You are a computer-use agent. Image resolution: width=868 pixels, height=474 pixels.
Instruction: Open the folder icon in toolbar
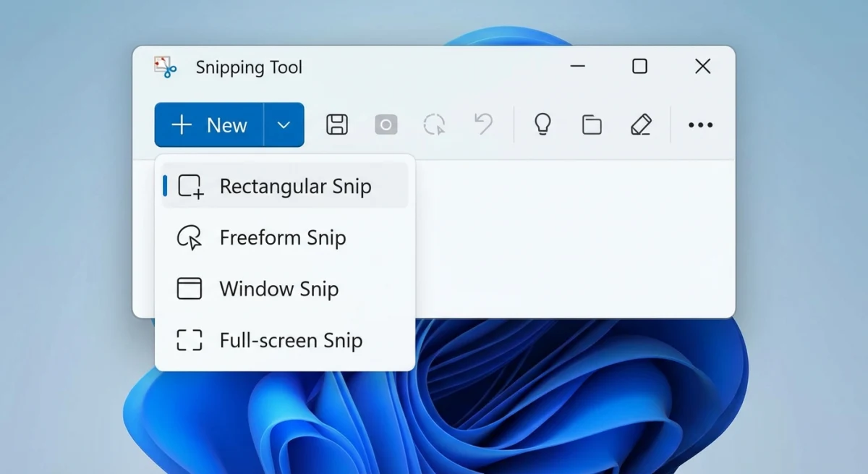(592, 124)
